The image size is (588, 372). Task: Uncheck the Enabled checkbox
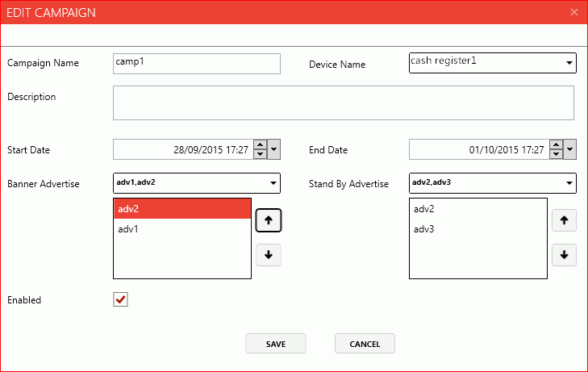[x=121, y=300]
